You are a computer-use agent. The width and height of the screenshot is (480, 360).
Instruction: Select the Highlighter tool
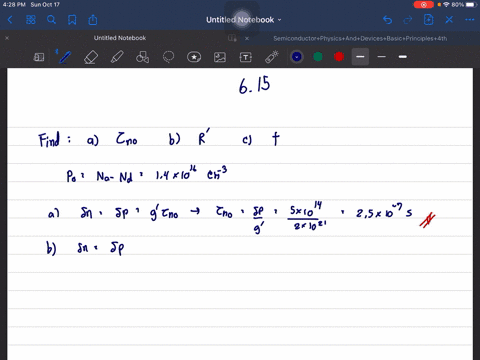coord(117,57)
